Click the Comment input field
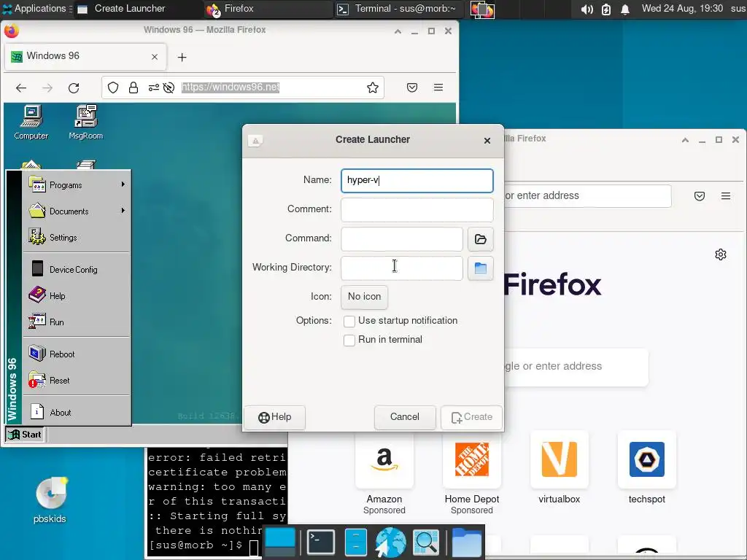 coord(417,209)
